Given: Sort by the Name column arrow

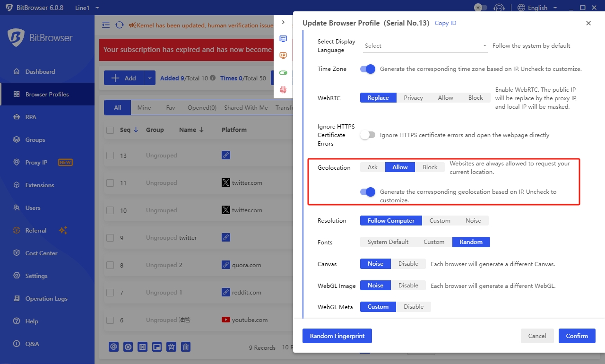Looking at the screenshot, I should coord(201,130).
